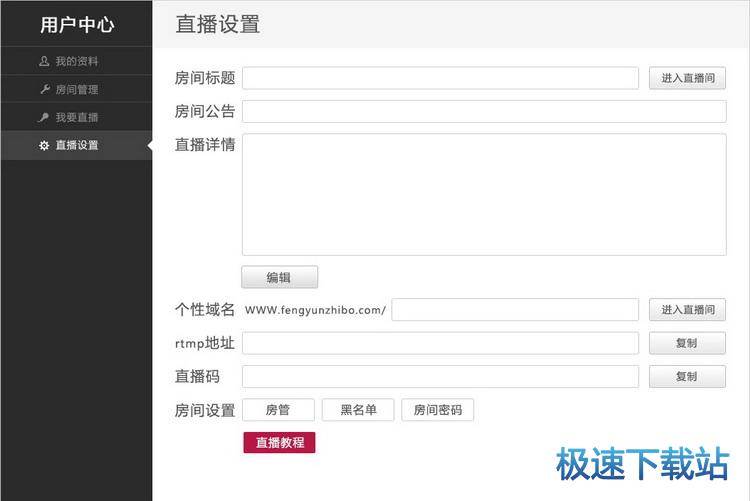
Task: Open the 房管 room setting
Action: [278, 410]
